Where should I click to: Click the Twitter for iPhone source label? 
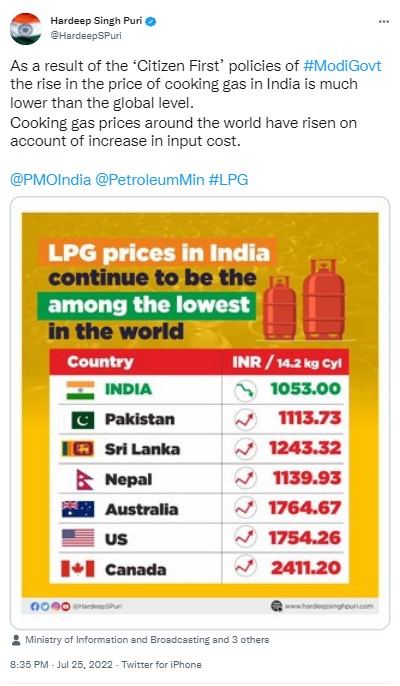[161, 665]
